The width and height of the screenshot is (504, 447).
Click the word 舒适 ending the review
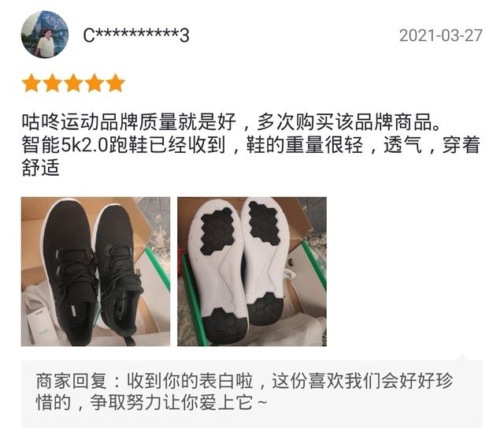[40, 168]
